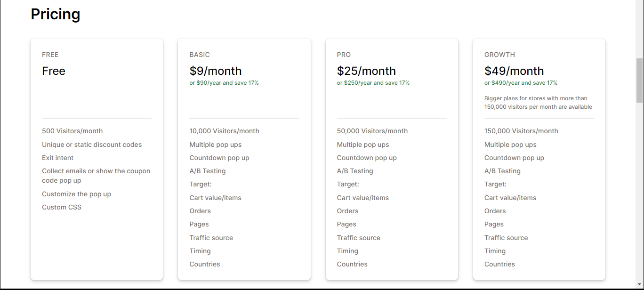The width and height of the screenshot is (644, 290).
Task: Click '50,000 Visitors/month' in Pro plan
Action: [372, 131]
